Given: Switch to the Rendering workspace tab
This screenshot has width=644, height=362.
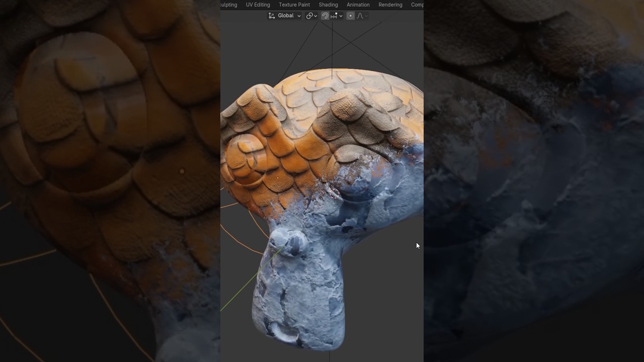Looking at the screenshot, I should (390, 5).
